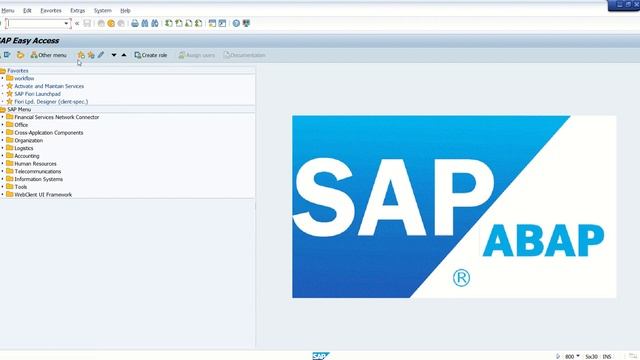Expand the Cross-Application Components node
This screenshot has width=640, height=360.
pos(2,133)
